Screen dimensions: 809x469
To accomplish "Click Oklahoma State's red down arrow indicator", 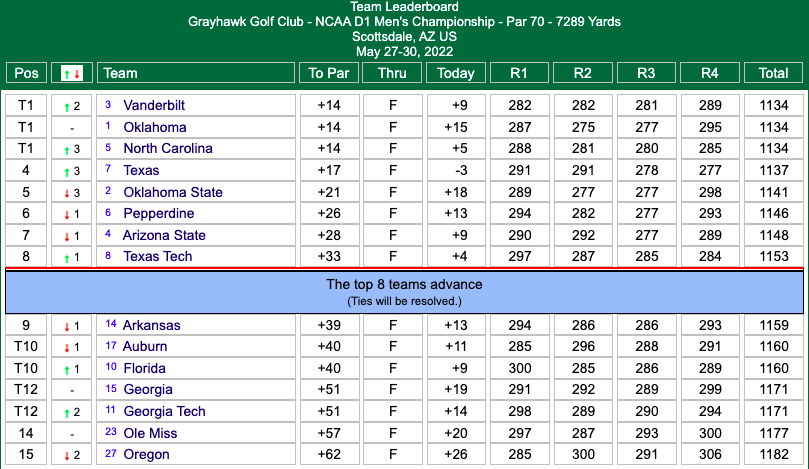I will point(66,193).
